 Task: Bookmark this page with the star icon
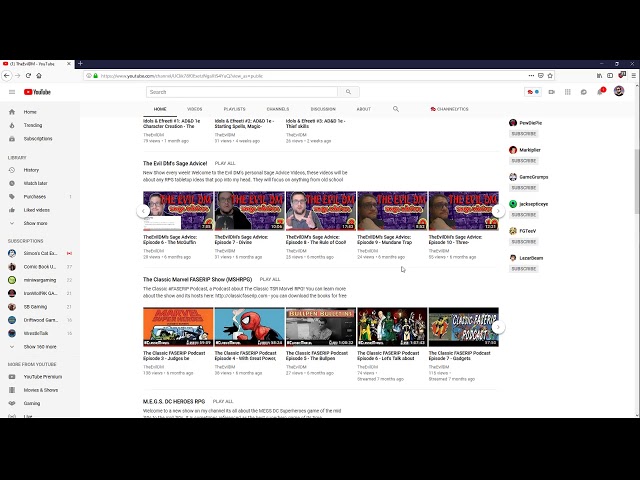point(550,76)
